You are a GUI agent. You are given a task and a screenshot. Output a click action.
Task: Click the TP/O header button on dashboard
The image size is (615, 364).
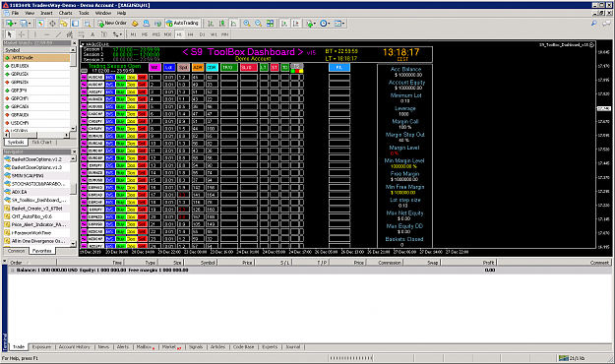[x=228, y=68]
